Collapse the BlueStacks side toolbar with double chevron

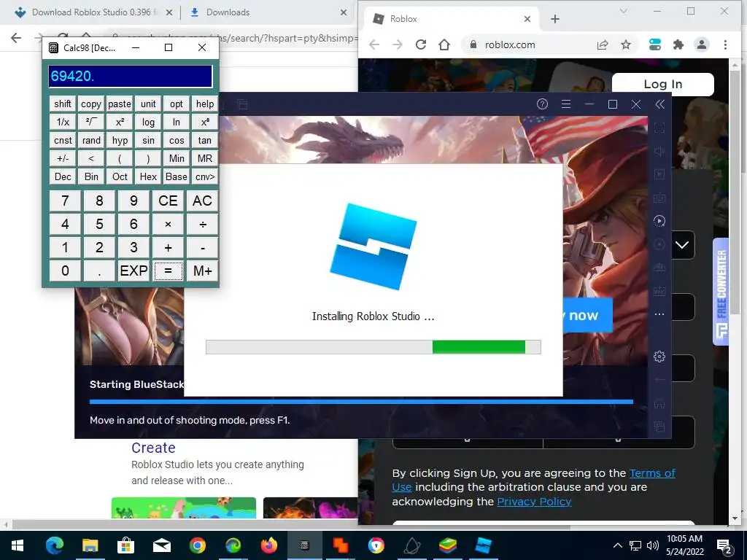coord(659,104)
